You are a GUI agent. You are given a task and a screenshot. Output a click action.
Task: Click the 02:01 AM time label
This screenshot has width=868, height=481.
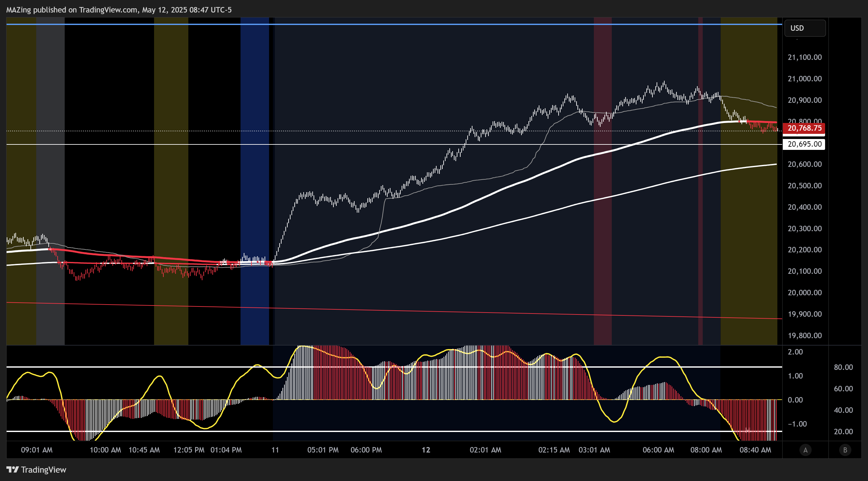(486, 450)
